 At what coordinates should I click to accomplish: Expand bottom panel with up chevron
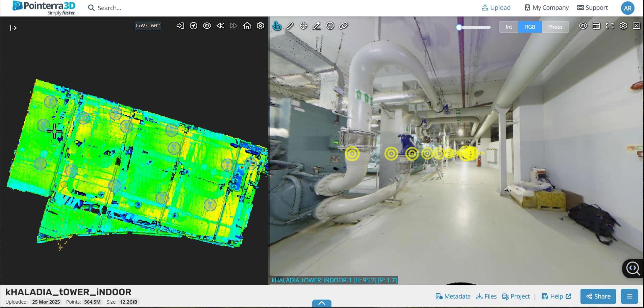click(322, 303)
